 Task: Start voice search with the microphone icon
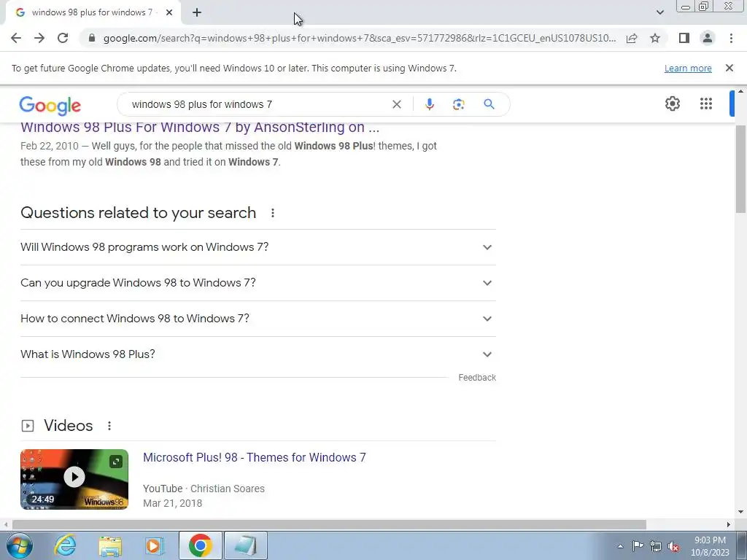coord(429,104)
